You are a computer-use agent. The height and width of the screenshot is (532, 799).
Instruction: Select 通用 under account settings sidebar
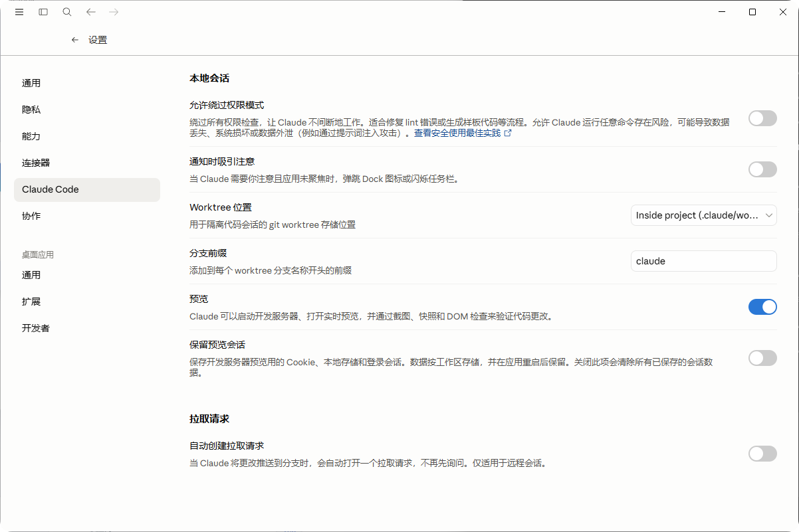(87, 83)
